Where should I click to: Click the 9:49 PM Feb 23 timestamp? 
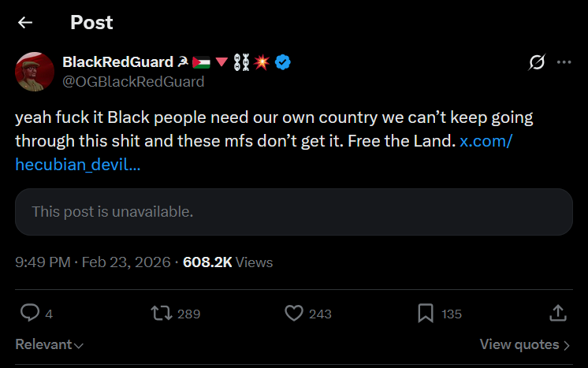click(92, 262)
